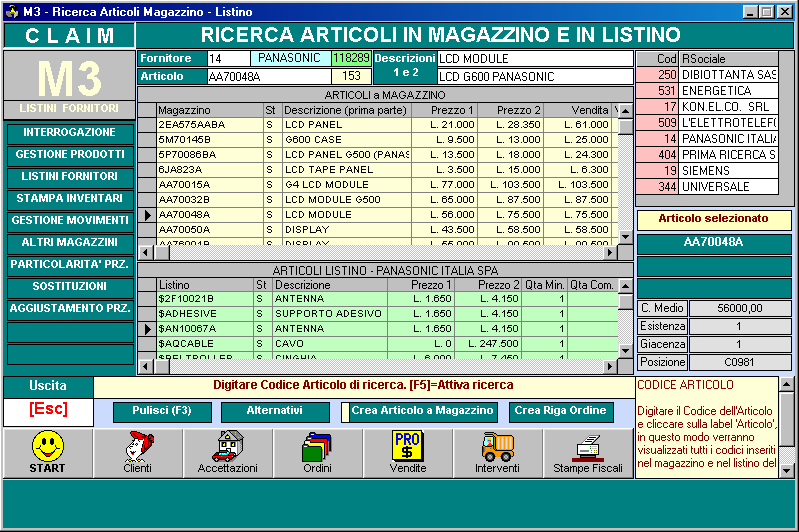
Task: Click the Listino column header
Action: 205,285
